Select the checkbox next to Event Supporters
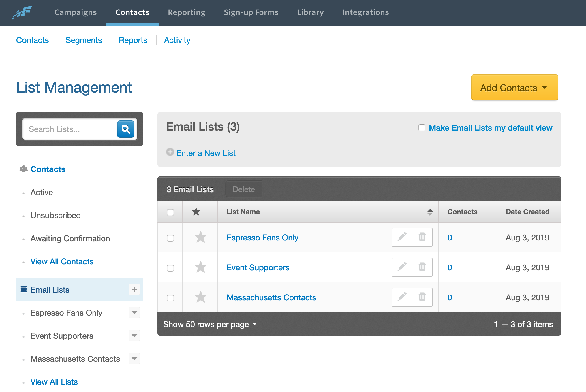Viewport: 586px width, 392px height. click(x=170, y=267)
